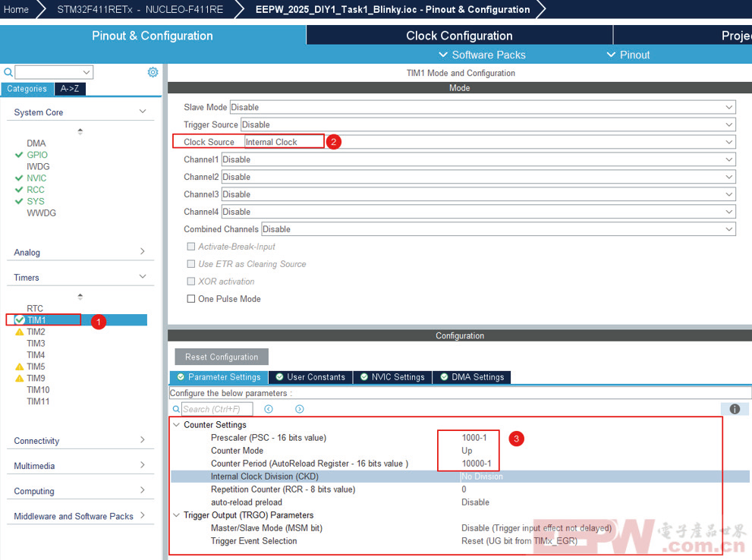
Task: Select the Categories sidebar view
Action: [x=27, y=89]
